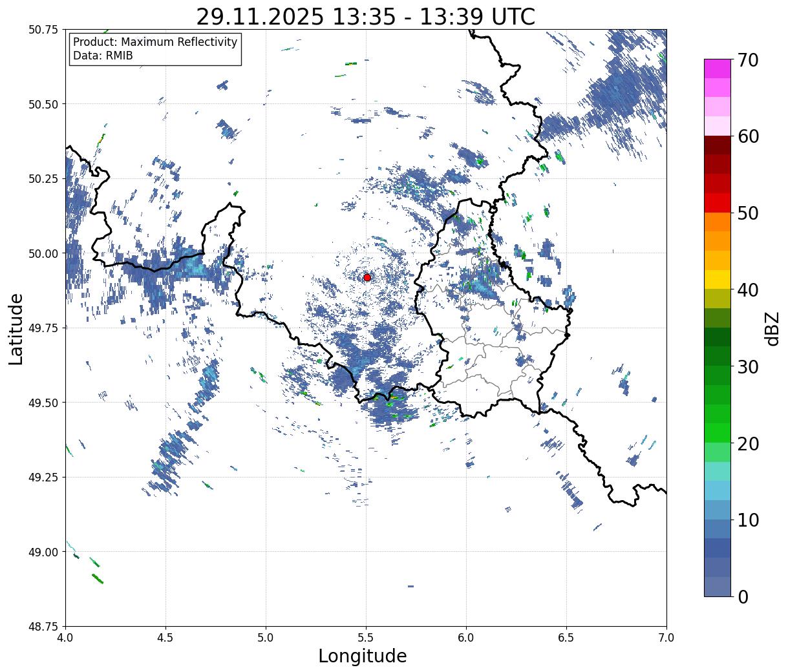This screenshot has height=672, width=788.
Task: Click the dark red colorbar segment below 60
Action: click(718, 145)
